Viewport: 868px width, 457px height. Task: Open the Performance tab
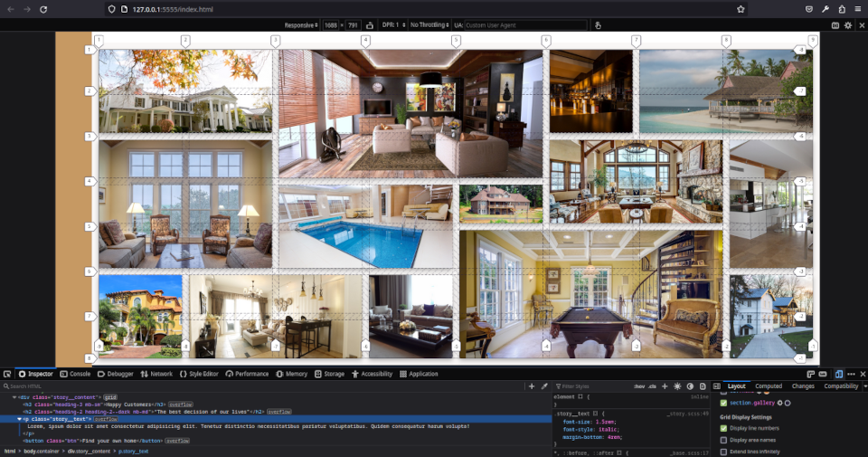click(x=247, y=374)
